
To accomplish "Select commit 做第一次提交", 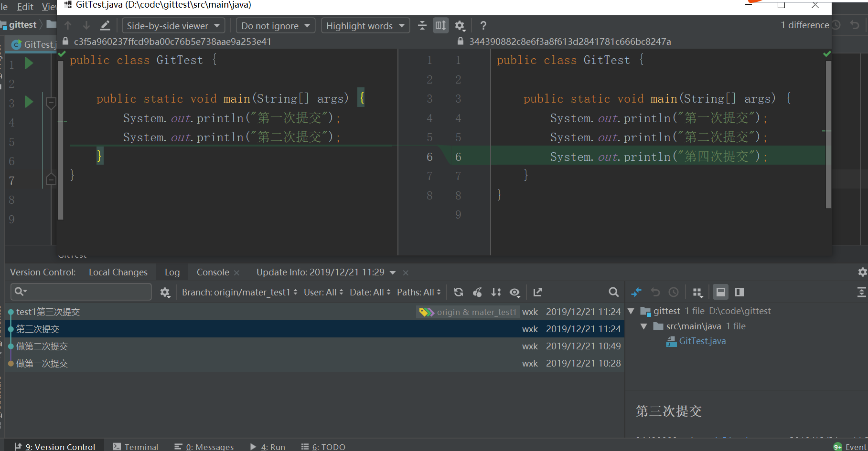I will click(314, 363).
